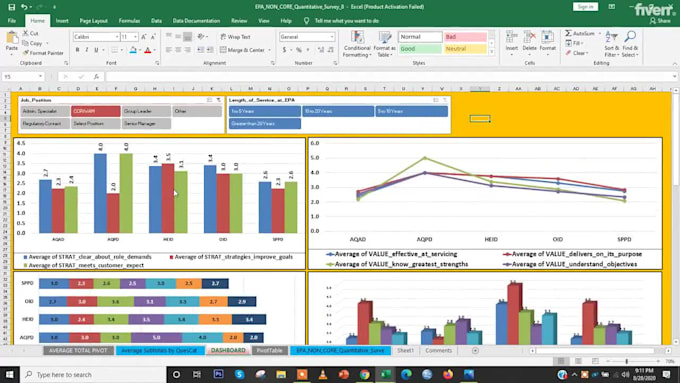680x383 pixels.
Task: Expand the AutoSum dropdown arrow
Action: (x=599, y=33)
